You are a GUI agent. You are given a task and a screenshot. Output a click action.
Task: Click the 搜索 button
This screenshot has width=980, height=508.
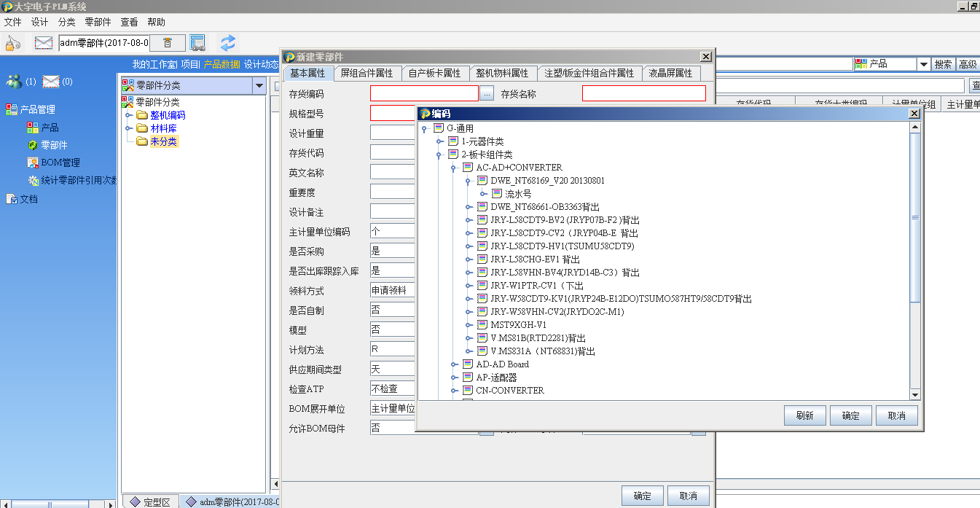pyautogui.click(x=943, y=64)
